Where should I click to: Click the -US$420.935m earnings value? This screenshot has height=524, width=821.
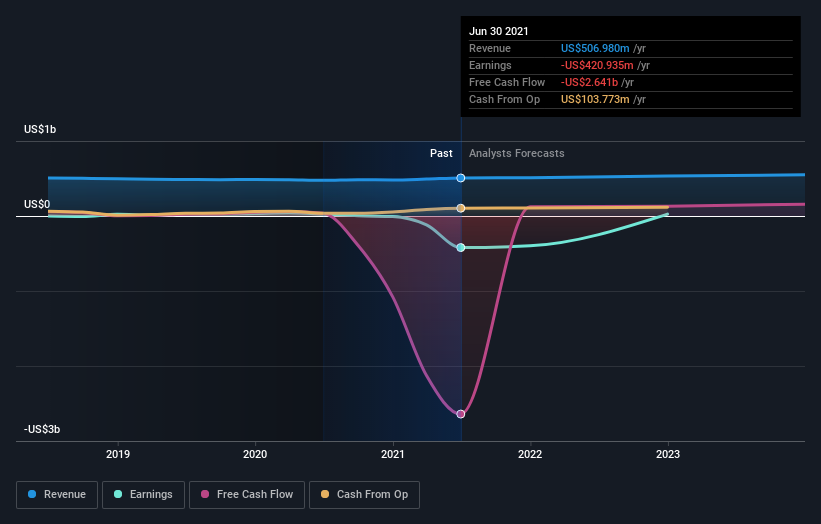point(597,65)
